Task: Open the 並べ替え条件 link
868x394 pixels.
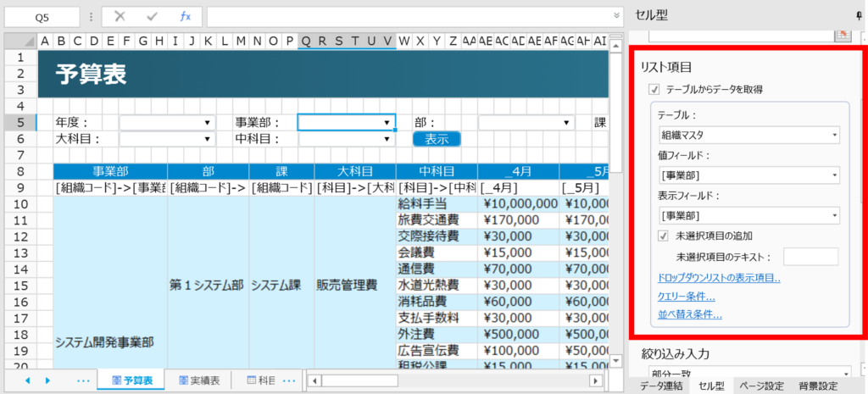Action: pyautogui.click(x=690, y=315)
